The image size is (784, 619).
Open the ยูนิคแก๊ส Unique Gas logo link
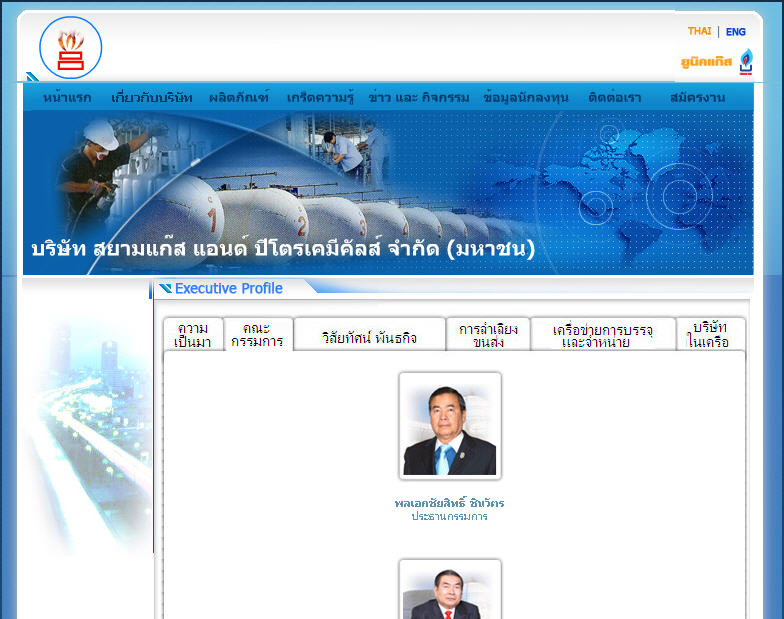click(x=717, y=62)
